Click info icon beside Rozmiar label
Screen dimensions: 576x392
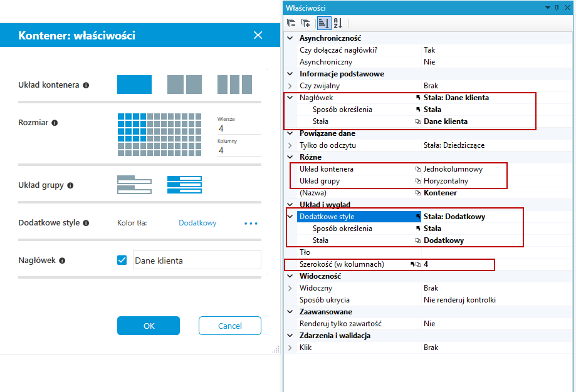click(x=55, y=123)
